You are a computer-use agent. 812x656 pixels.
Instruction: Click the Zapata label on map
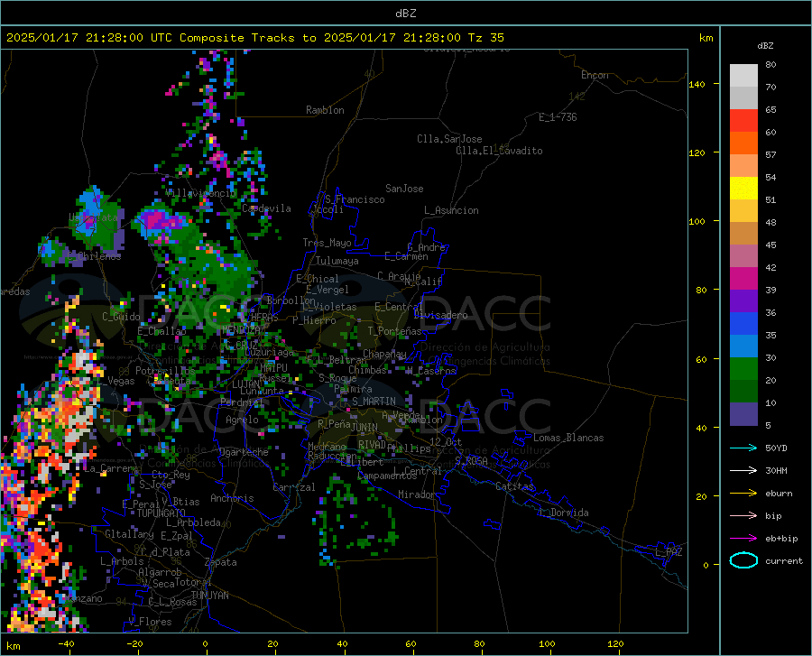(x=221, y=562)
